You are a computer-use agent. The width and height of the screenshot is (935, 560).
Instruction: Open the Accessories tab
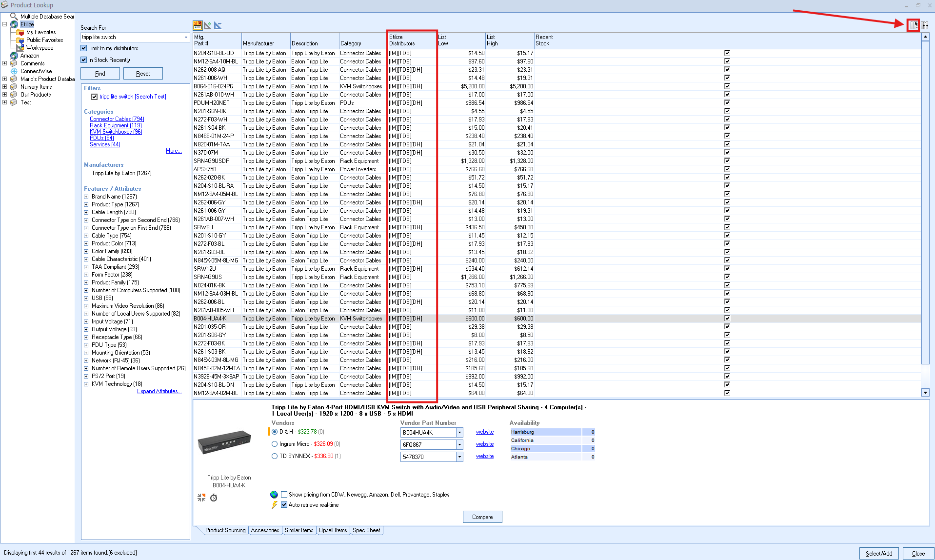coord(265,530)
